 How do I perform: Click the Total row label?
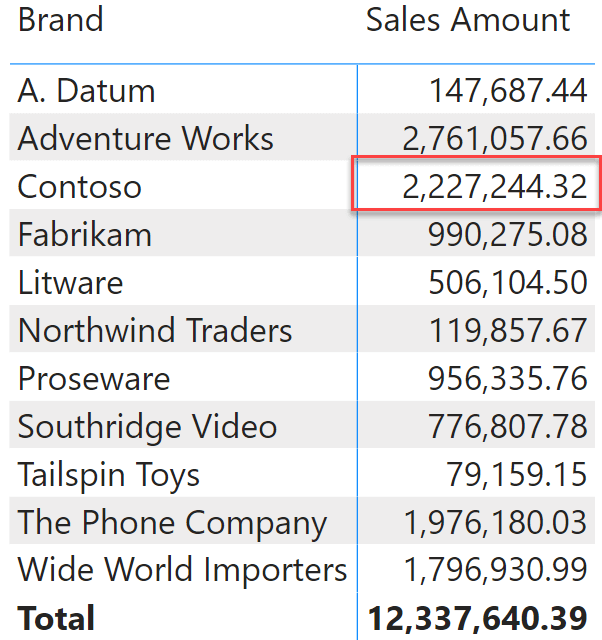[x=56, y=618]
